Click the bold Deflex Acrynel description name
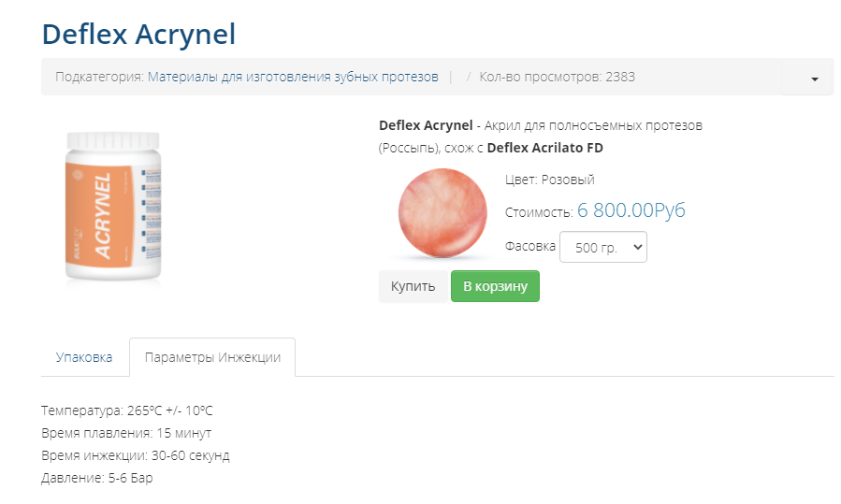841x504 pixels. [x=426, y=125]
